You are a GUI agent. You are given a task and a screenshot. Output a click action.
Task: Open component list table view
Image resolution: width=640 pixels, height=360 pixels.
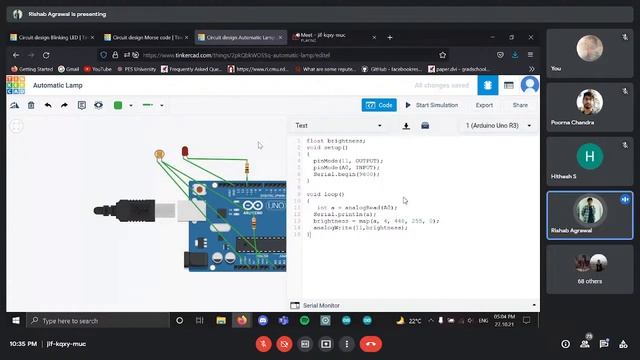pyautogui.click(x=509, y=85)
